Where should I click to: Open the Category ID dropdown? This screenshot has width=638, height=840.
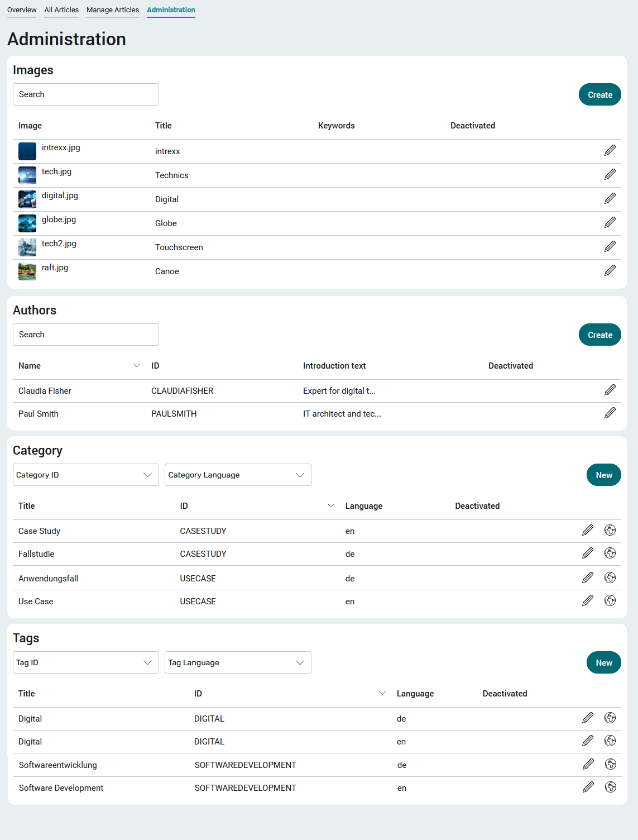86,475
